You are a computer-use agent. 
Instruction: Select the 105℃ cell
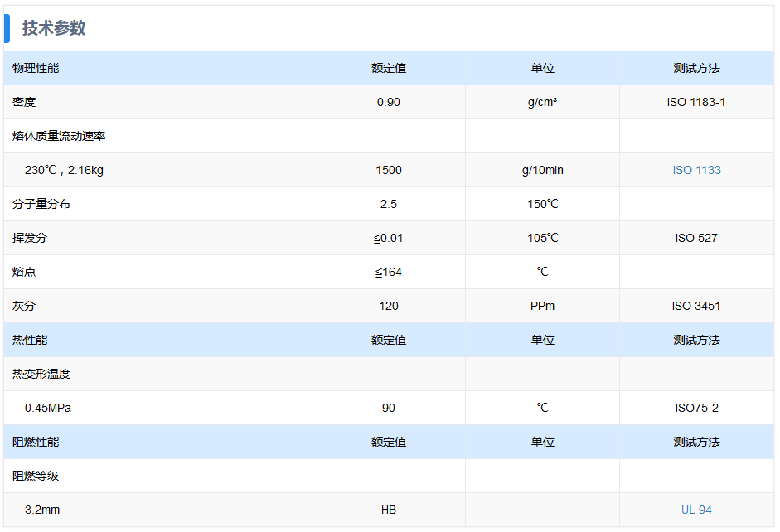click(542, 238)
